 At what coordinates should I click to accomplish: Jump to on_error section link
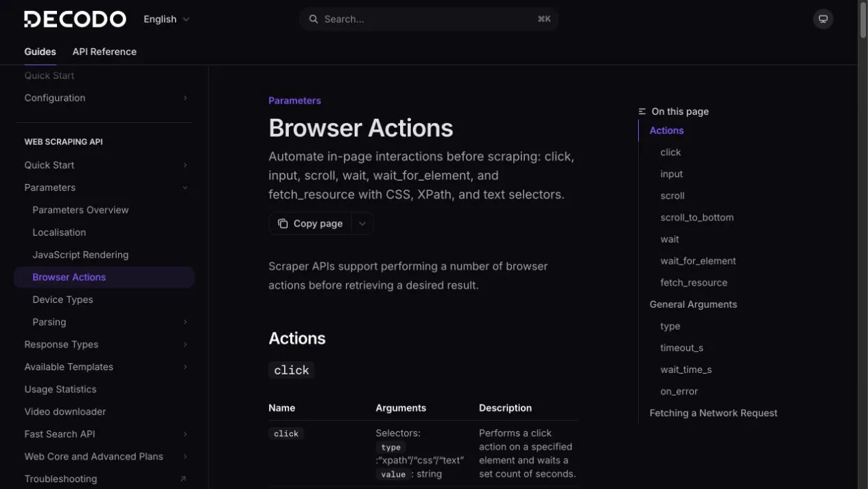(x=679, y=391)
